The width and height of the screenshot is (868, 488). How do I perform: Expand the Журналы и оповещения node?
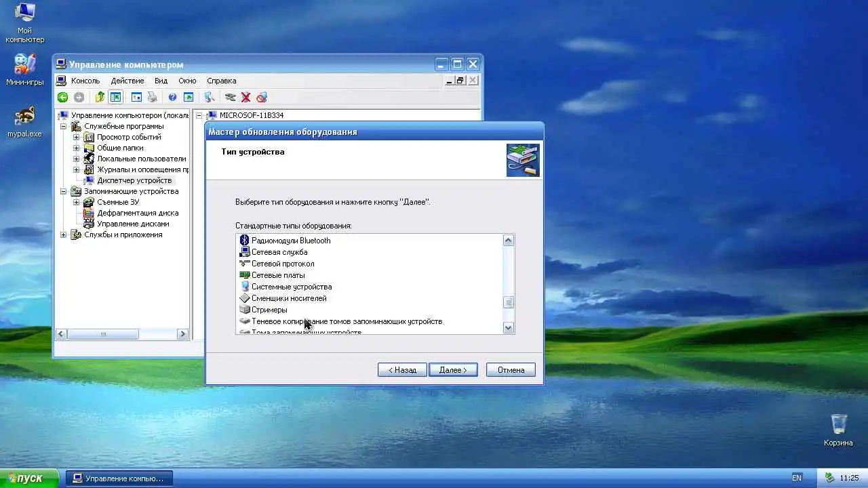[77, 169]
